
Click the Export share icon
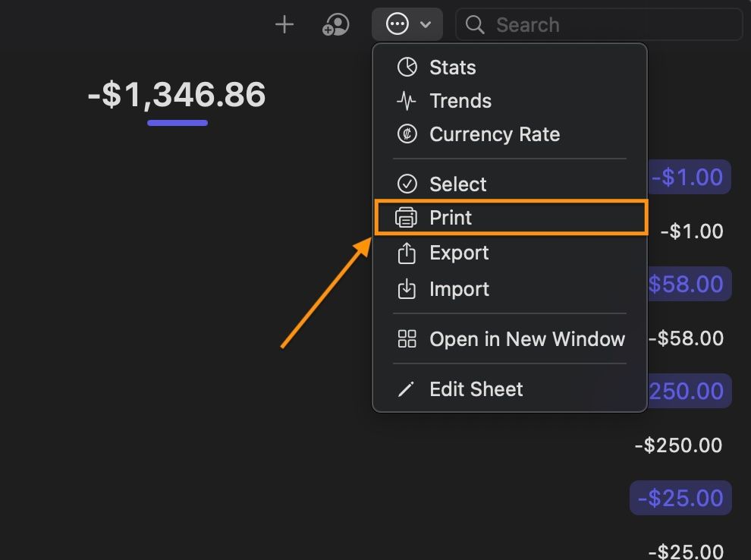tap(407, 253)
